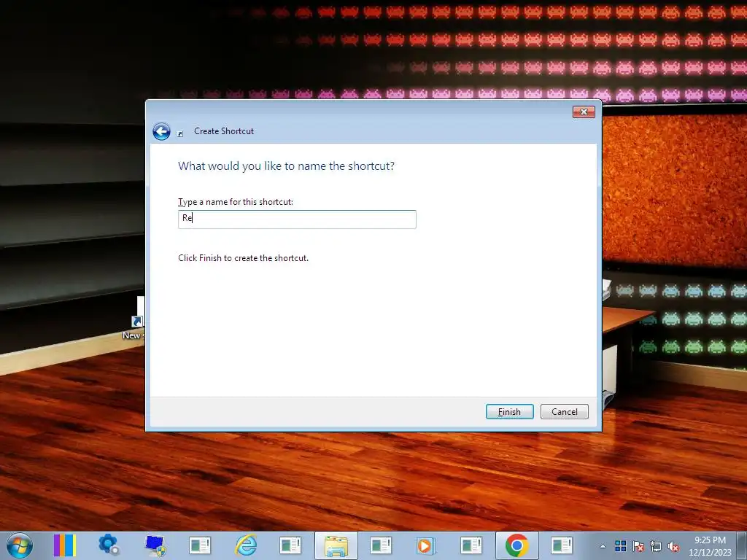This screenshot has width=747, height=560.
Task: Click the blue Back arrow in Create Shortcut
Action: (161, 131)
